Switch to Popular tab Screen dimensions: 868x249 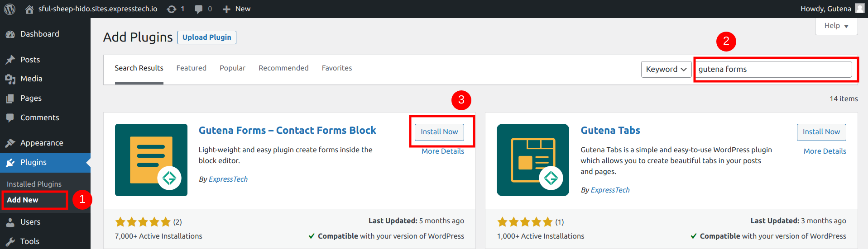(233, 68)
